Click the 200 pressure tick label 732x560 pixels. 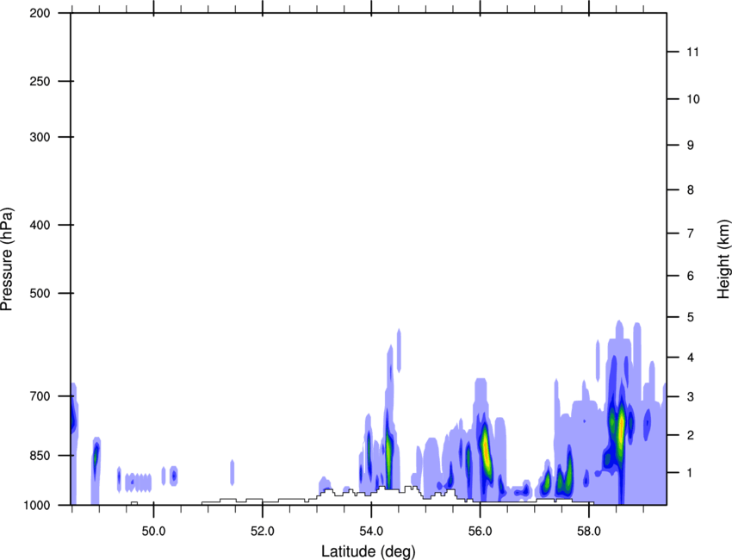click(x=40, y=13)
